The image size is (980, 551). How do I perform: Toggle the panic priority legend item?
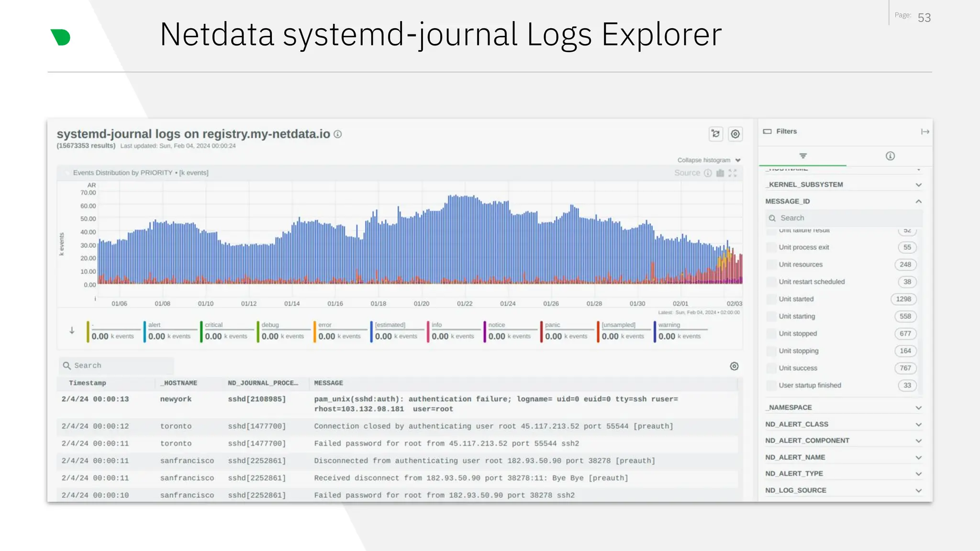[x=567, y=331]
